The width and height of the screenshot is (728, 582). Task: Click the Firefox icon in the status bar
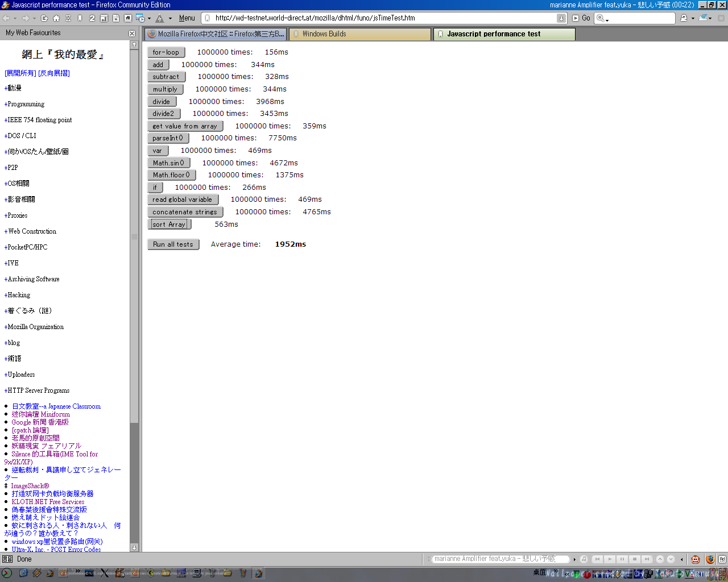click(710, 559)
